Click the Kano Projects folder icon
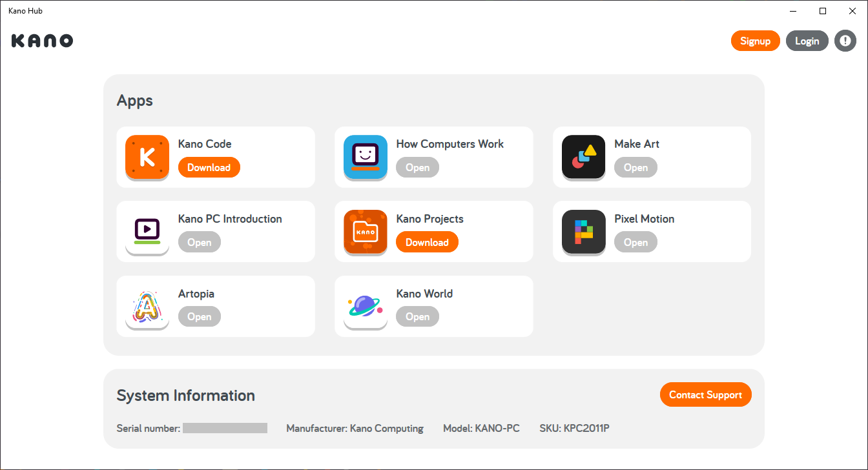Viewport: 868px width, 470px height. 366,232
